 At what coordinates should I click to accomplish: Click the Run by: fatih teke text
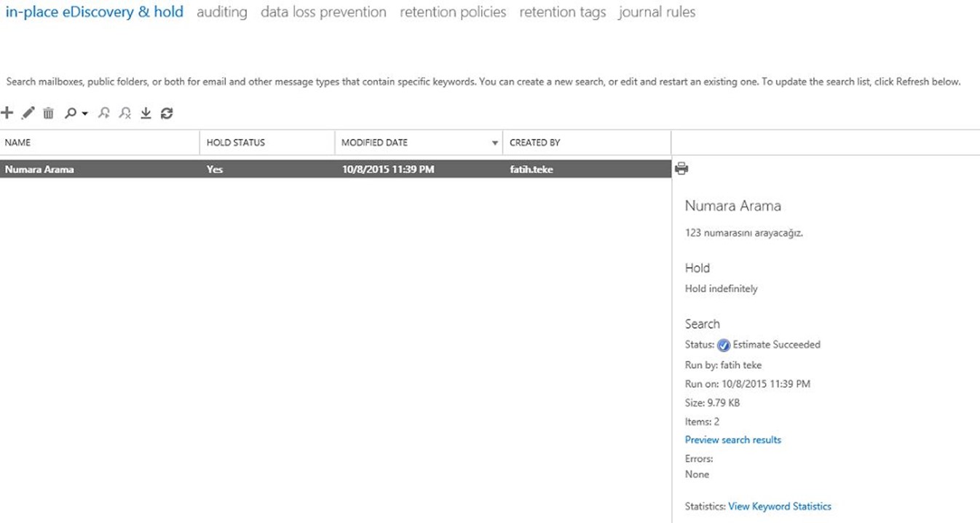coord(724,365)
